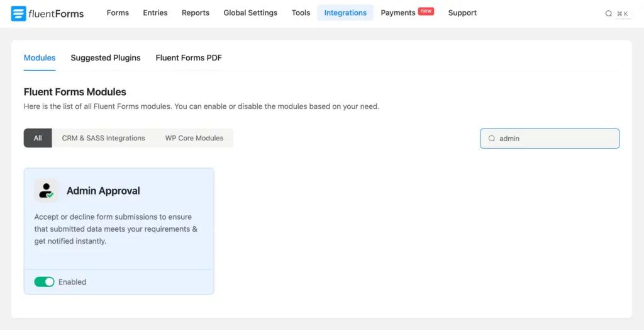Open the Tools menu
Viewport: 644px width, 330px height.
[301, 13]
